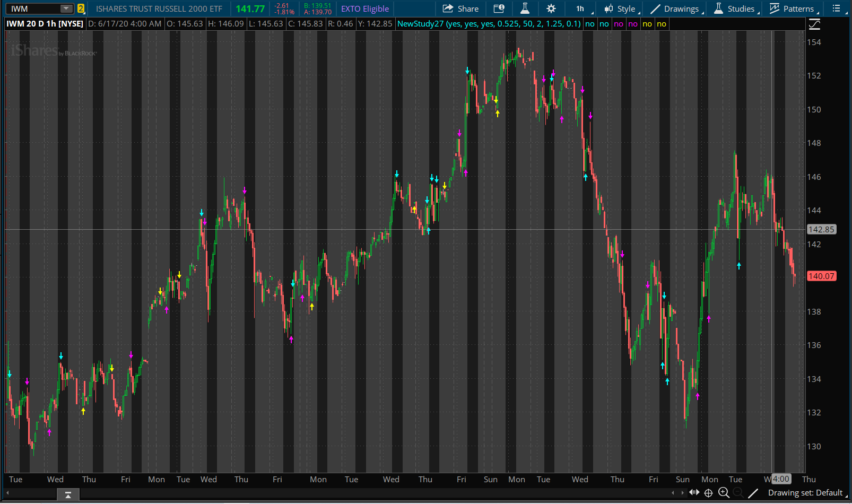Click the EXTO Eligible link

(365, 8)
